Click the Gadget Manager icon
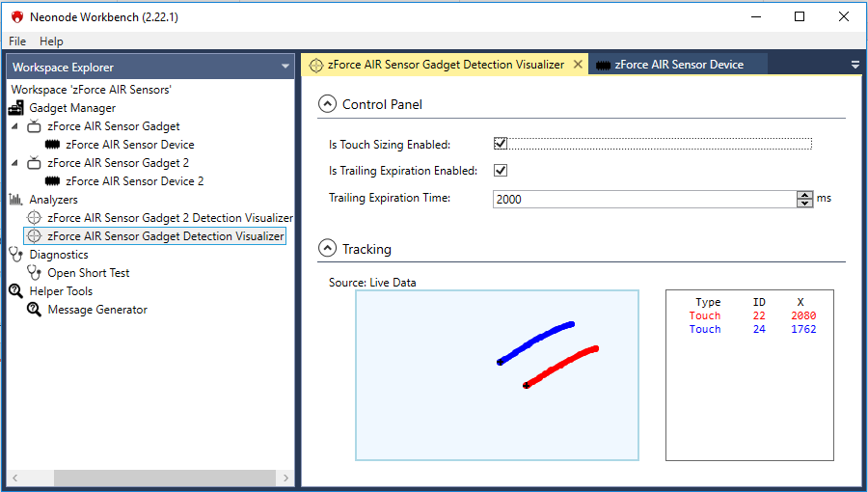 coord(16,108)
